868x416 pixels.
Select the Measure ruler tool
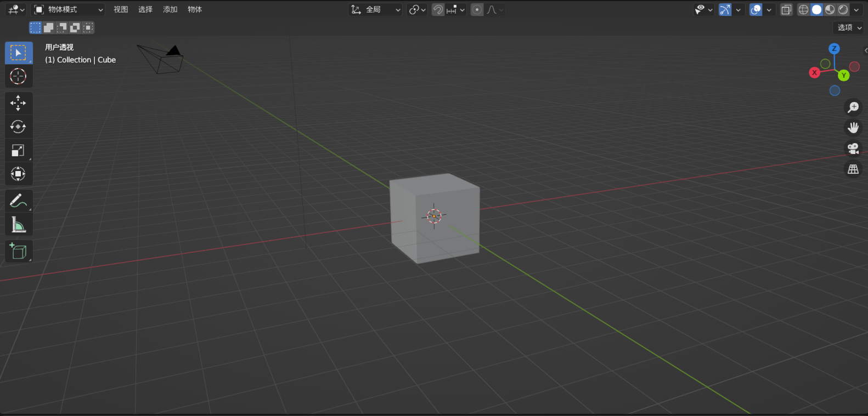[x=19, y=224]
